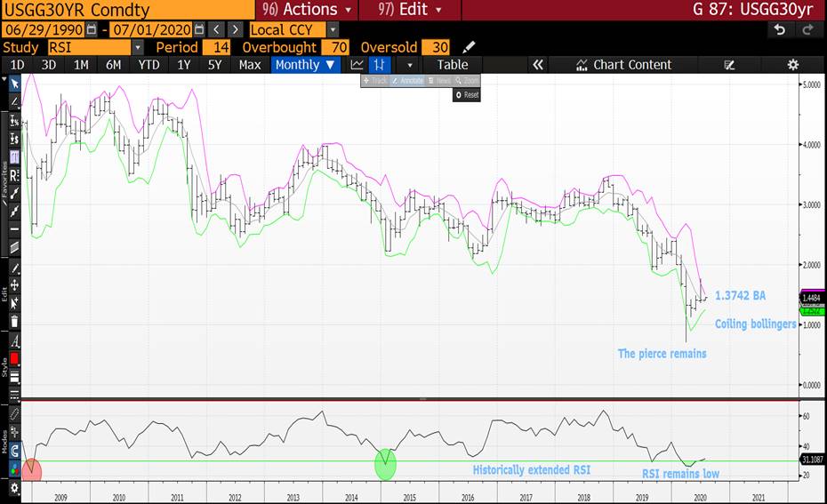Toggle the color dots mode icon
The height and width of the screenshot is (504, 827).
[15, 468]
